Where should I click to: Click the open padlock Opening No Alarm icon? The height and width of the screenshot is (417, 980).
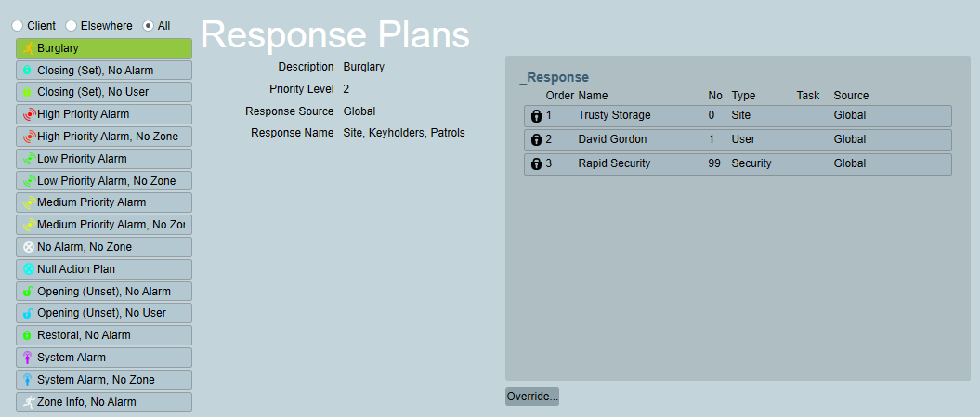tap(28, 292)
